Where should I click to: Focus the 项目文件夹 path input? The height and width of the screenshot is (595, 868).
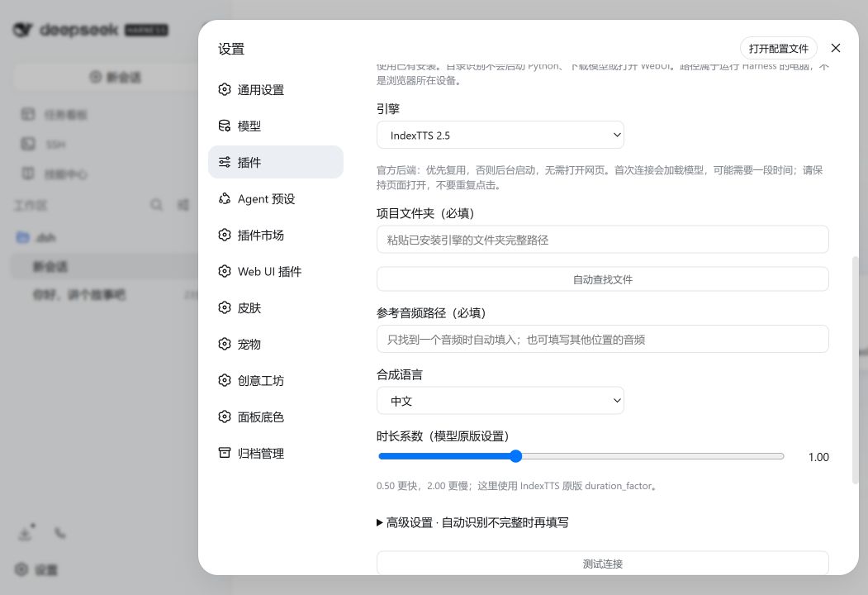602,240
